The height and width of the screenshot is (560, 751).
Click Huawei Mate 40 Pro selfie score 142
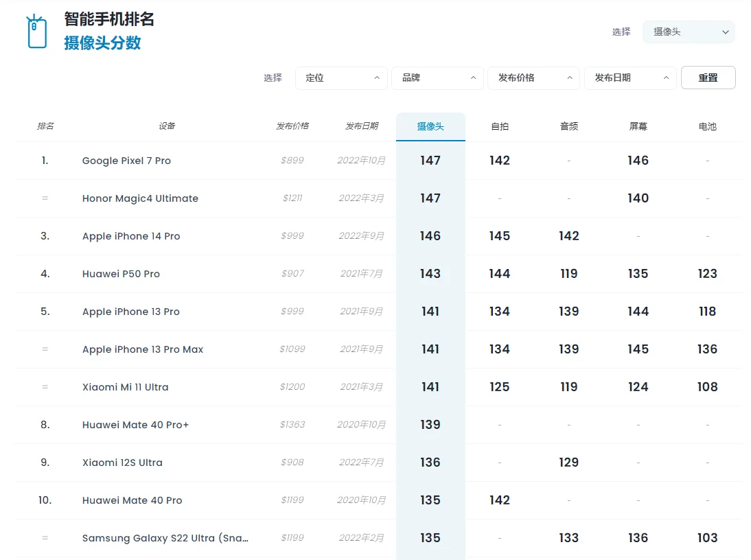[500, 500]
